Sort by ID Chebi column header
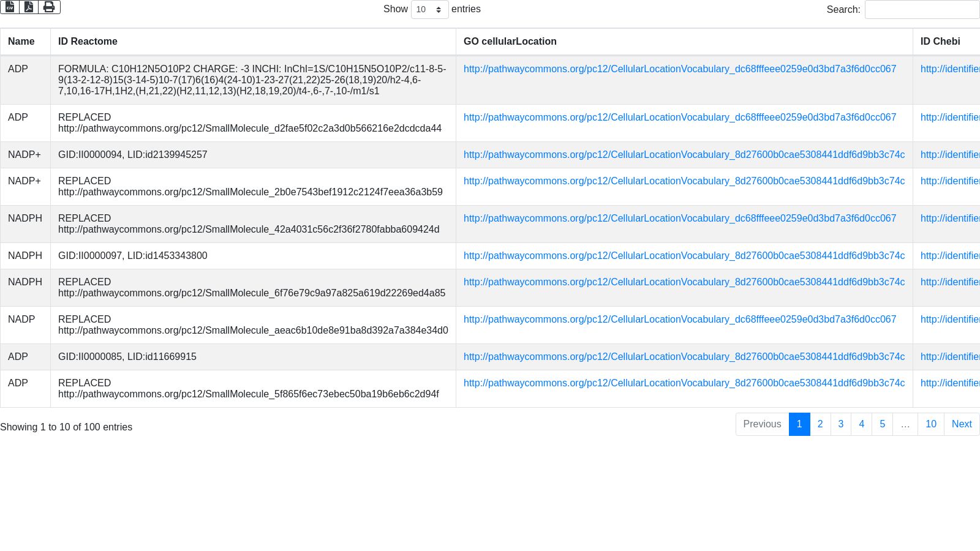Viewport: 980px width, 551px height. click(x=940, y=42)
